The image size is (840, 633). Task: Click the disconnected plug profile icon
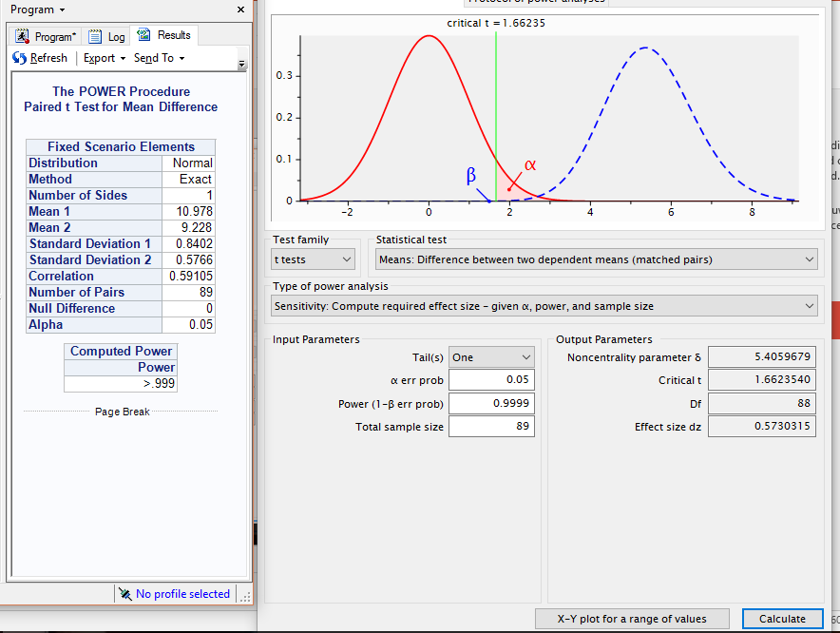124,594
